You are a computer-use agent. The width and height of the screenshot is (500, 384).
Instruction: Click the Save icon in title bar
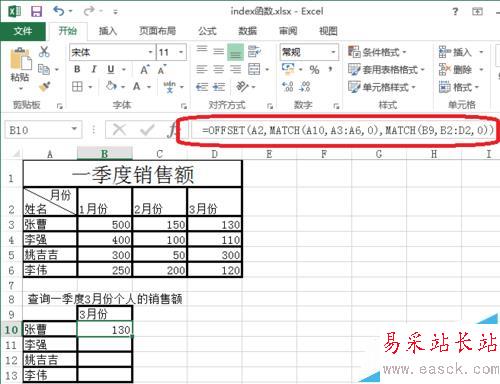(x=36, y=12)
